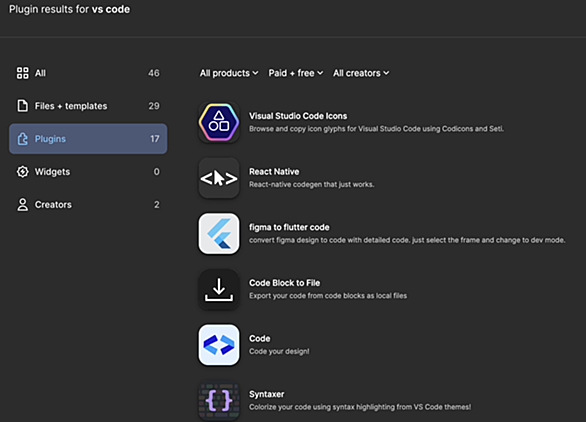Click 'Code your design!' description
The width and height of the screenshot is (586, 422).
(279, 351)
